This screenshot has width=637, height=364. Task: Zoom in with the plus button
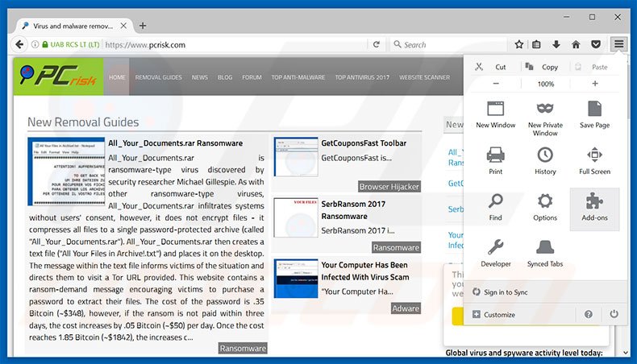pyautogui.click(x=595, y=84)
